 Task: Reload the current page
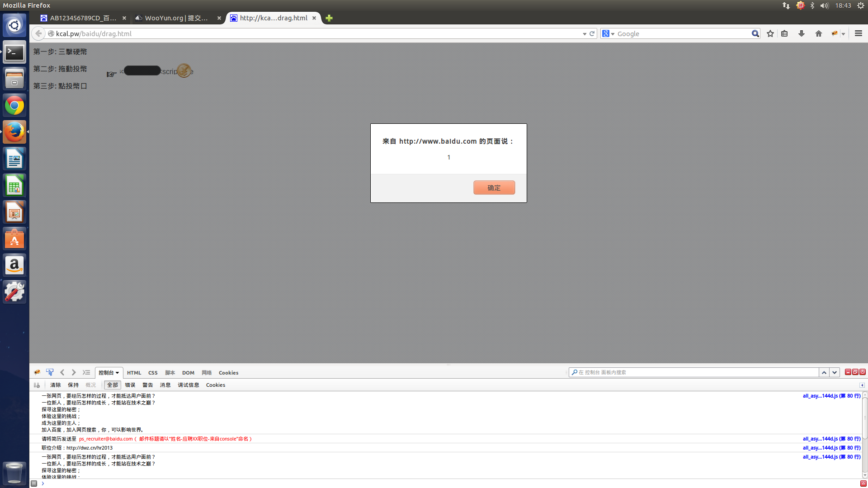tap(592, 33)
